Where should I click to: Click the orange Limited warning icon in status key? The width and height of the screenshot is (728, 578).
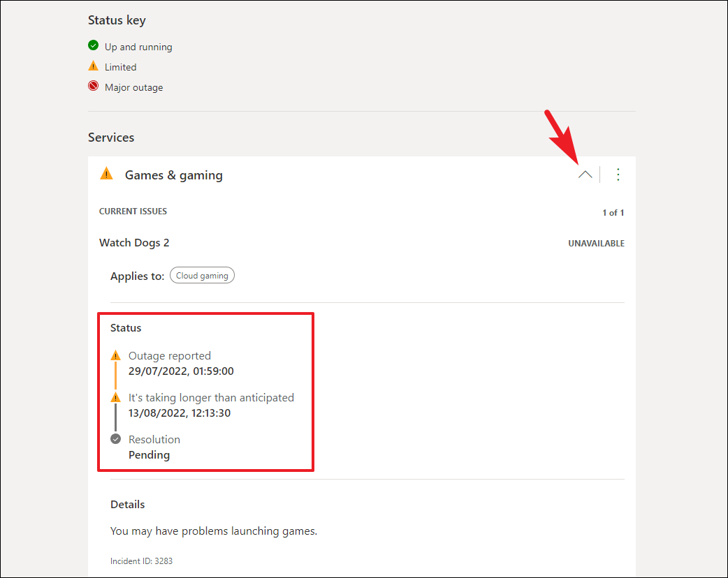point(94,66)
